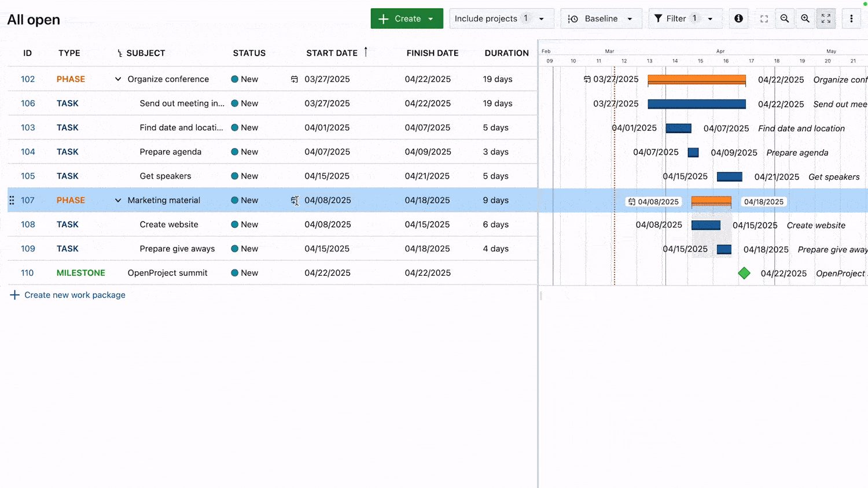Zoom in on the Gantt chart
The height and width of the screenshot is (488, 868).
coord(806,18)
